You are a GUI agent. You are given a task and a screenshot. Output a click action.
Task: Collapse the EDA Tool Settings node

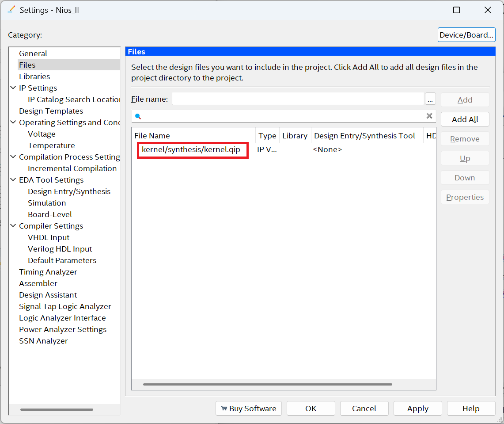coord(13,180)
